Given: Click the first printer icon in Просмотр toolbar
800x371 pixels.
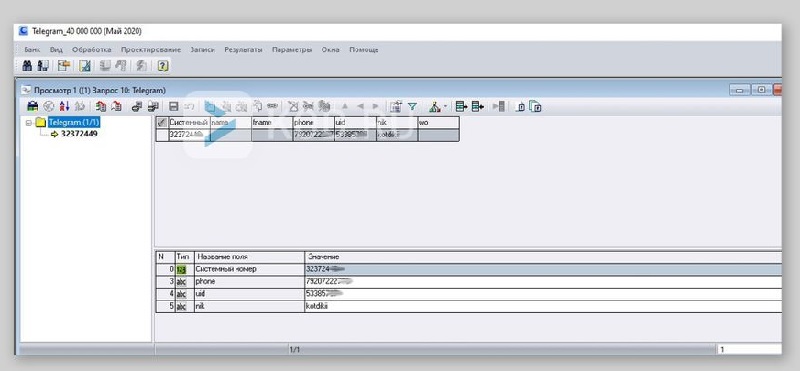Looking at the screenshot, I should click(137, 107).
